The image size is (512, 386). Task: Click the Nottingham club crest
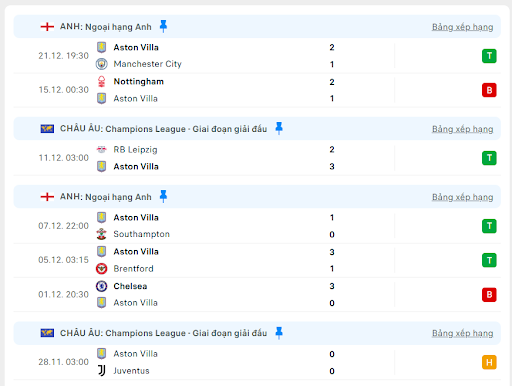pos(102,81)
